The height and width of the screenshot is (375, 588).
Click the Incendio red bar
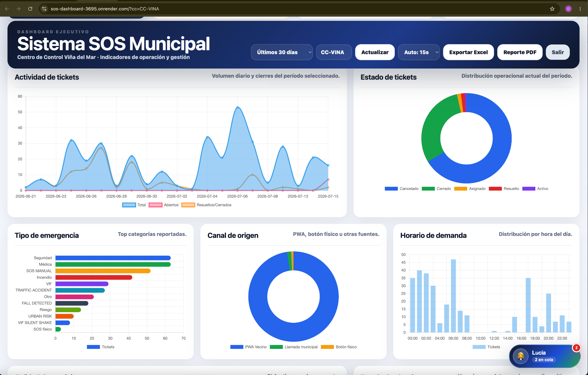pyautogui.click(x=94, y=277)
